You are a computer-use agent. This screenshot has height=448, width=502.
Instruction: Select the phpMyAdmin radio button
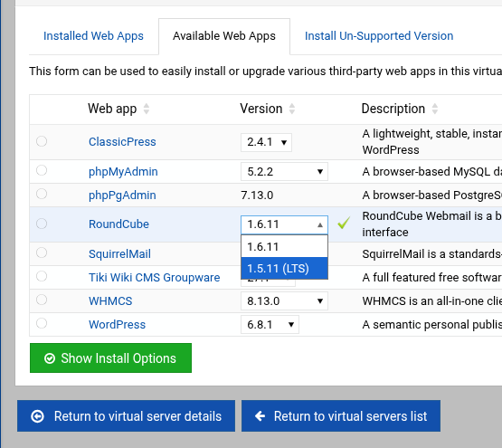tap(42, 170)
